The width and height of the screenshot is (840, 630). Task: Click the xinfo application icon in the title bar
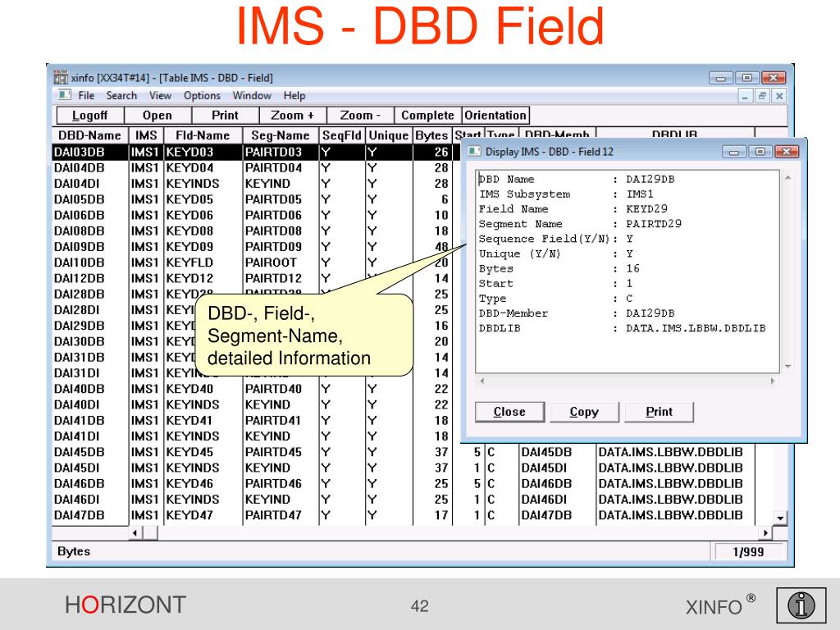61,77
